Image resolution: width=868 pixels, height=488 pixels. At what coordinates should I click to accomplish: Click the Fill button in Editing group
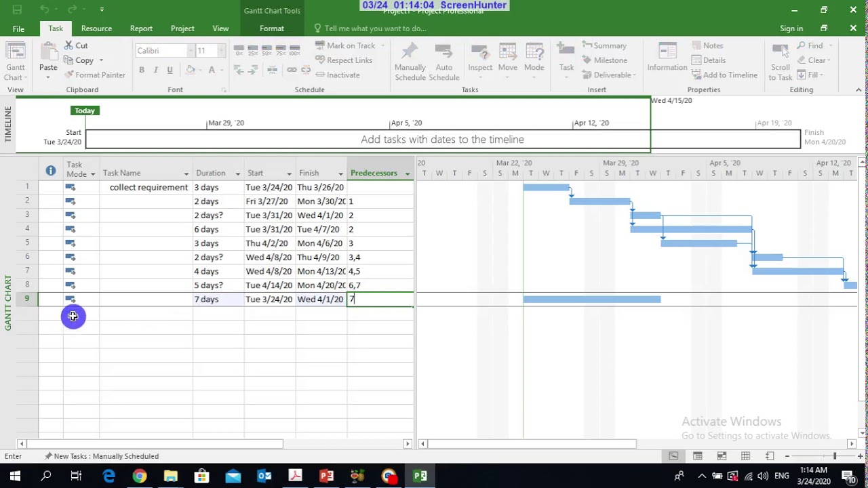(809, 75)
